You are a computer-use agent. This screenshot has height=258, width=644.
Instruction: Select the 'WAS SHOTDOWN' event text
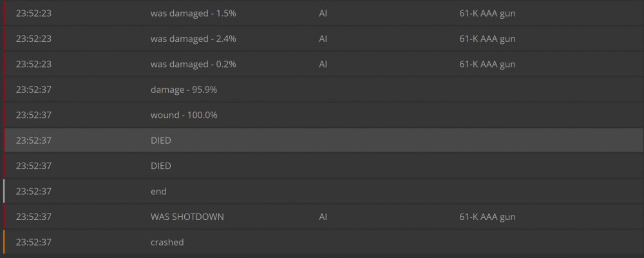[x=187, y=217]
